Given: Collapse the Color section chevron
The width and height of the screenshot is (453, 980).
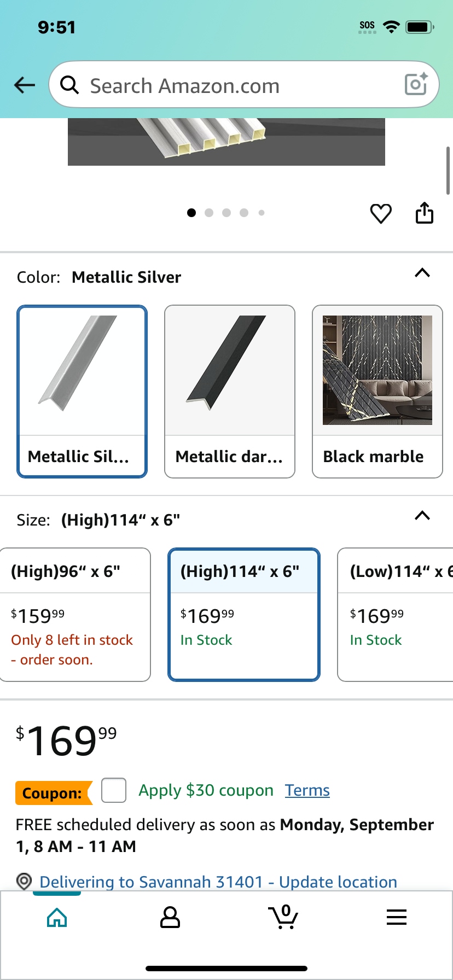Looking at the screenshot, I should (x=422, y=273).
